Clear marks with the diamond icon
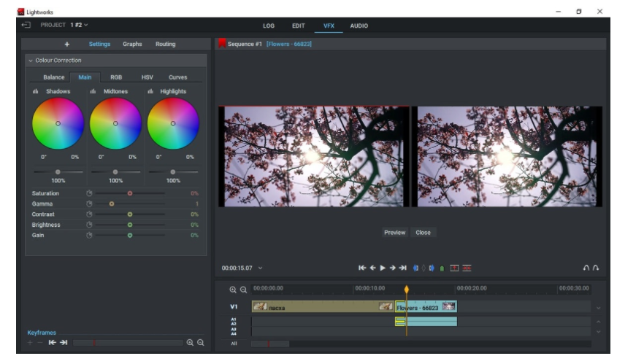 click(424, 268)
